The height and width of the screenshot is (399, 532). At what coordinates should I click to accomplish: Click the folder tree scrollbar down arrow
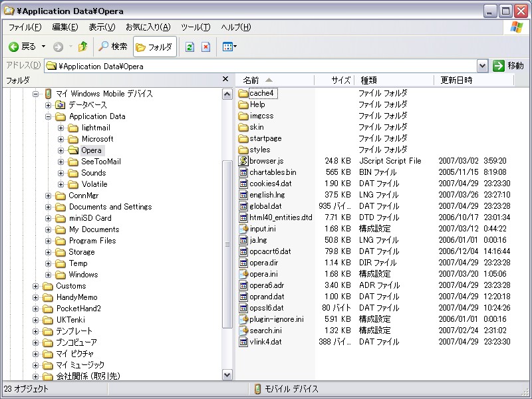click(227, 374)
